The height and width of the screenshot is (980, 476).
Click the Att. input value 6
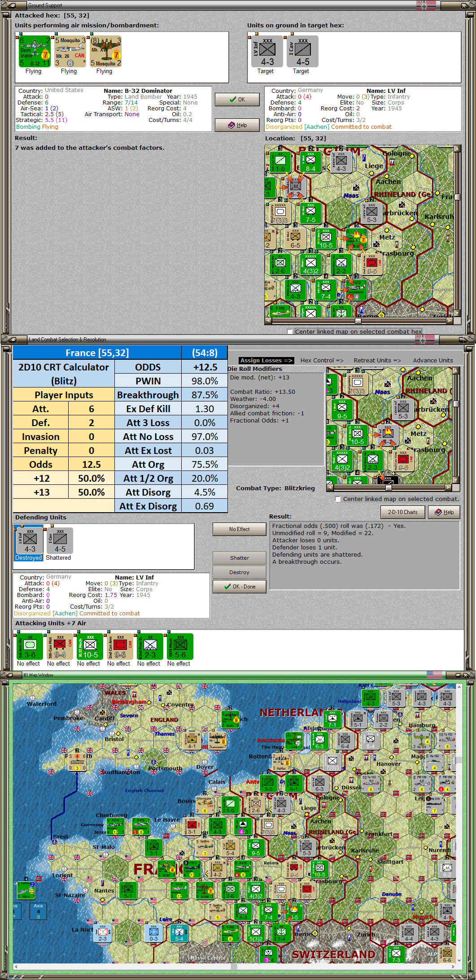click(92, 409)
